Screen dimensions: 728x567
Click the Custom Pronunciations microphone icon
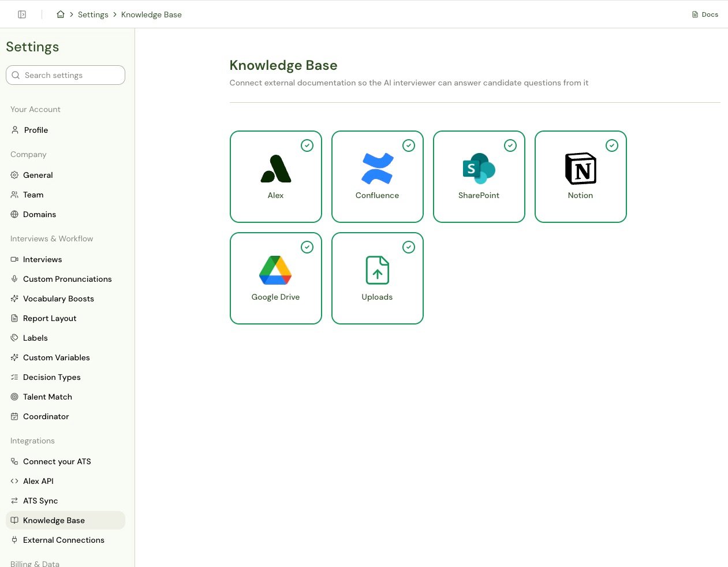pos(14,279)
